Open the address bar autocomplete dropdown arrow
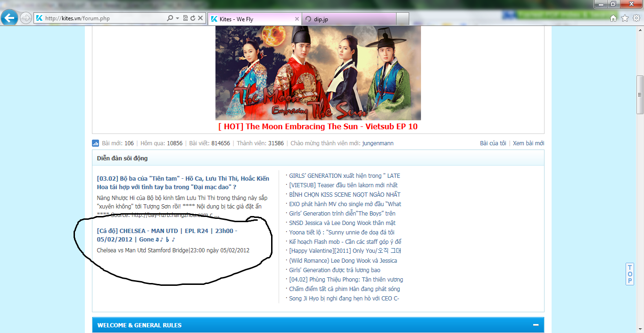644x333 pixels. [178, 18]
